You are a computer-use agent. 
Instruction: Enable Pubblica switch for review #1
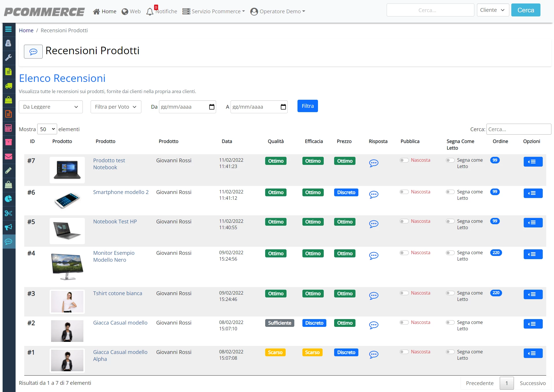pyautogui.click(x=404, y=352)
